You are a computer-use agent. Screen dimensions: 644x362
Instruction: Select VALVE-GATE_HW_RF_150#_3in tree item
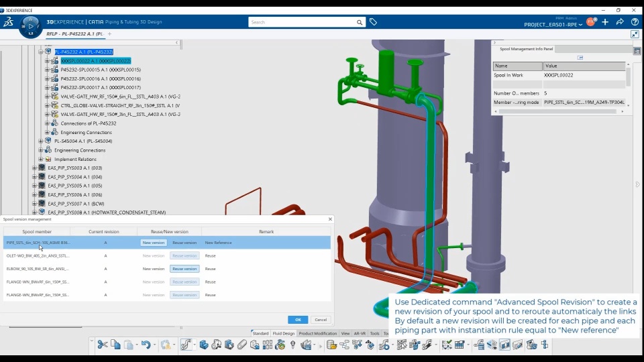coord(120,115)
